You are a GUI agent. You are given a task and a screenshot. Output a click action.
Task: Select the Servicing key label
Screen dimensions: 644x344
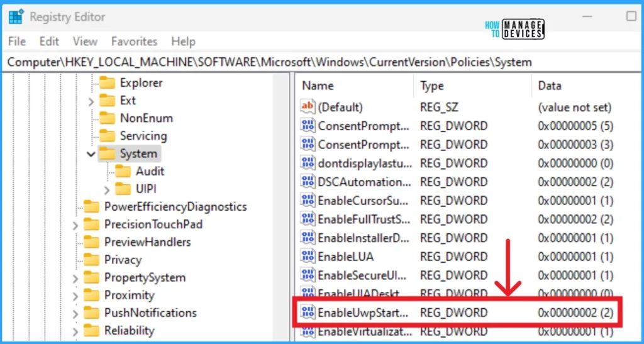[143, 136]
